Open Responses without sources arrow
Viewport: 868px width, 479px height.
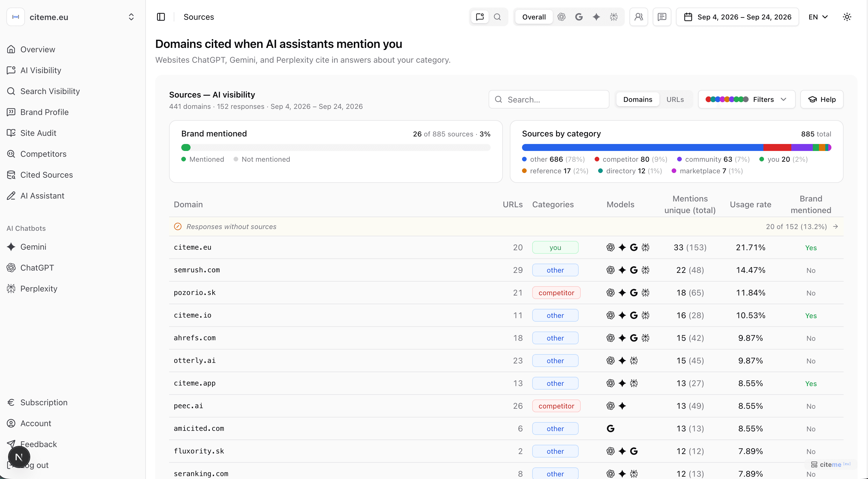(x=835, y=227)
